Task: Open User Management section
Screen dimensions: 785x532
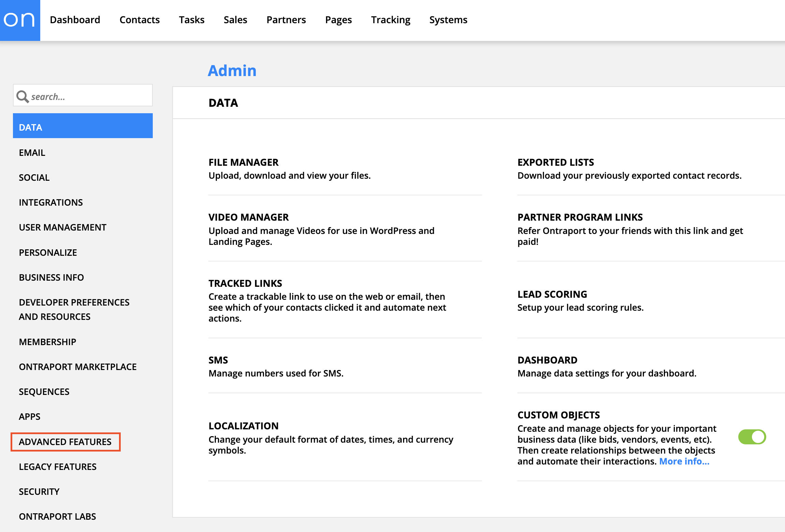Action: click(x=63, y=227)
